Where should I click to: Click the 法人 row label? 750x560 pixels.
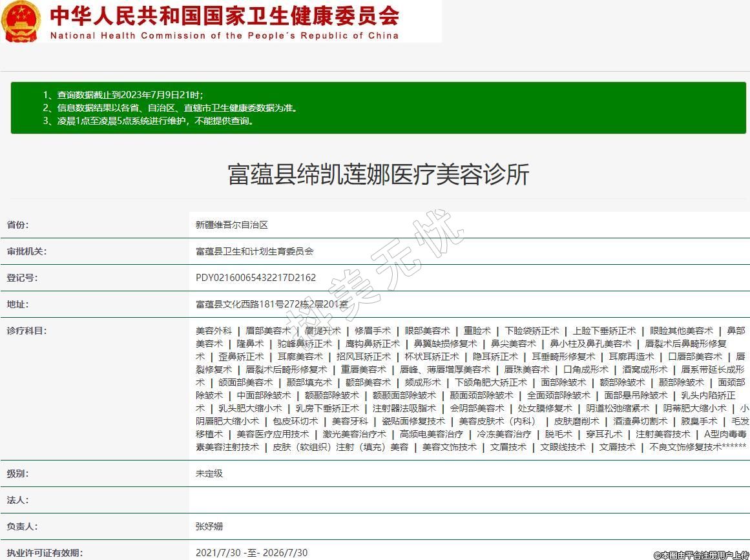pyautogui.click(x=18, y=500)
